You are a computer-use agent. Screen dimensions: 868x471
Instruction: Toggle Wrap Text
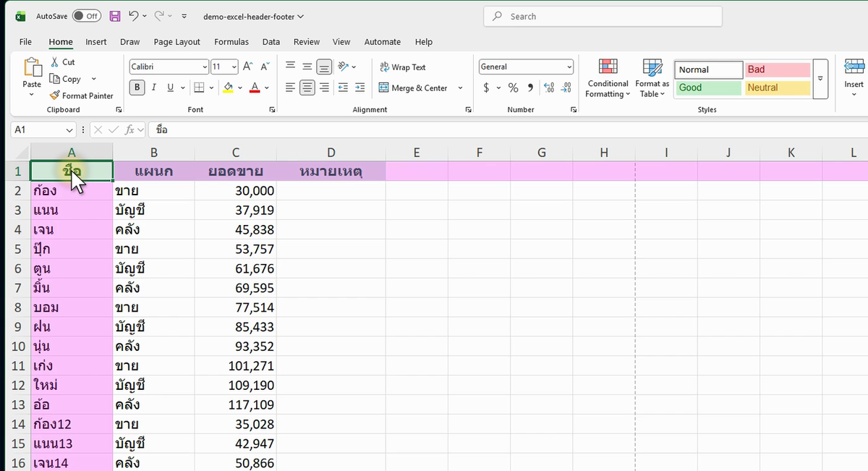click(402, 67)
